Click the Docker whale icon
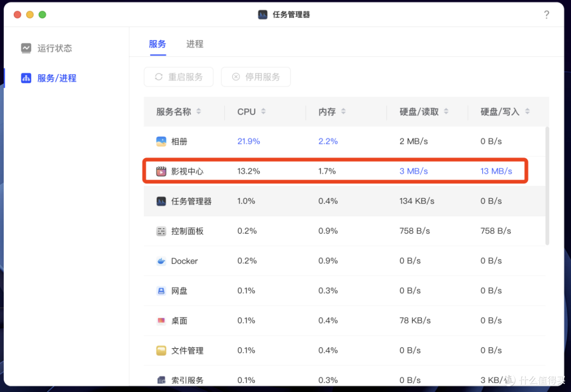This screenshot has height=392, width=571. 161,260
